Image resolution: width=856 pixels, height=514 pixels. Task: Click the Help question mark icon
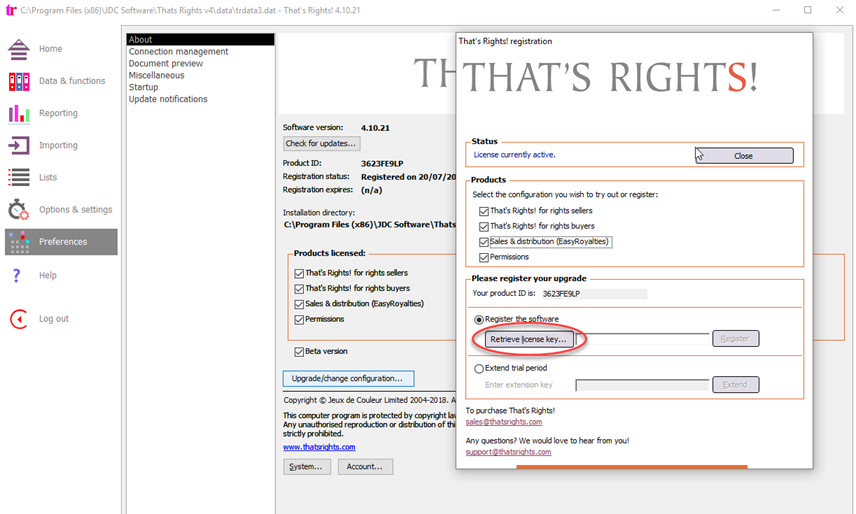coord(16,276)
